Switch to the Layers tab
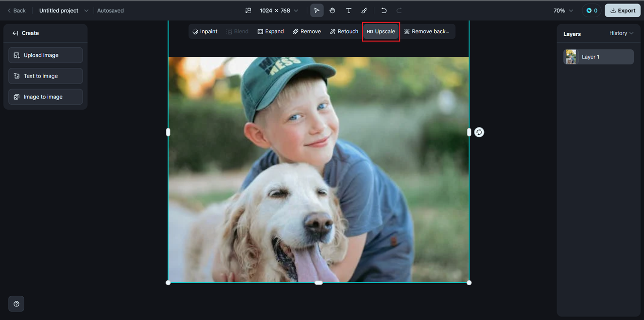 (572, 34)
